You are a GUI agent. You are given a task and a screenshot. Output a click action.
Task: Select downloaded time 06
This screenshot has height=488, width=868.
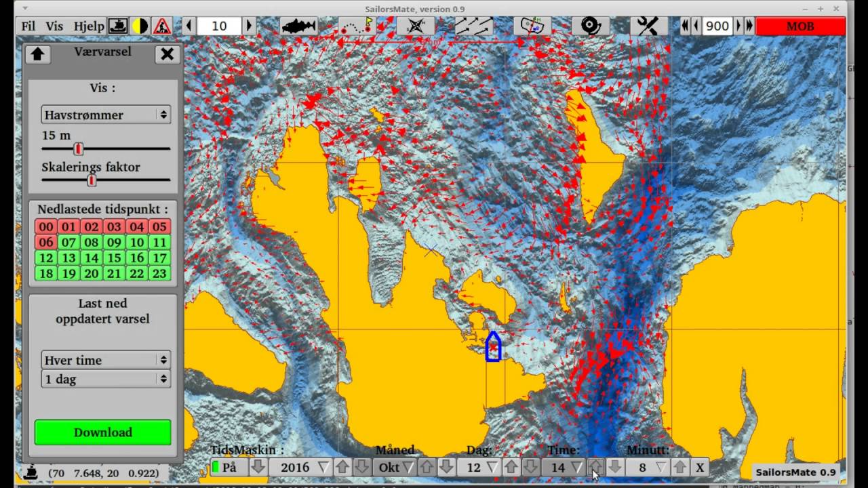46,243
